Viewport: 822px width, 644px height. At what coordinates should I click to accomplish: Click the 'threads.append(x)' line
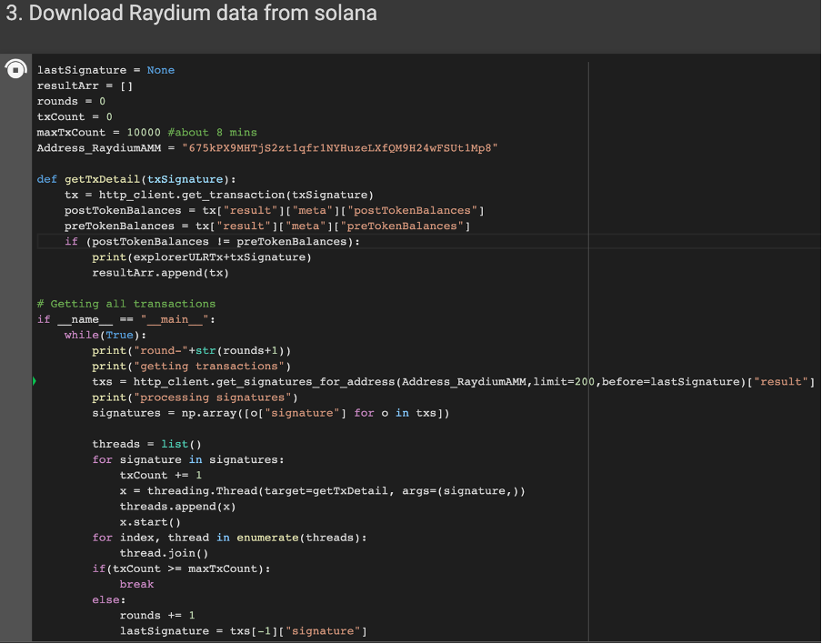(177, 507)
